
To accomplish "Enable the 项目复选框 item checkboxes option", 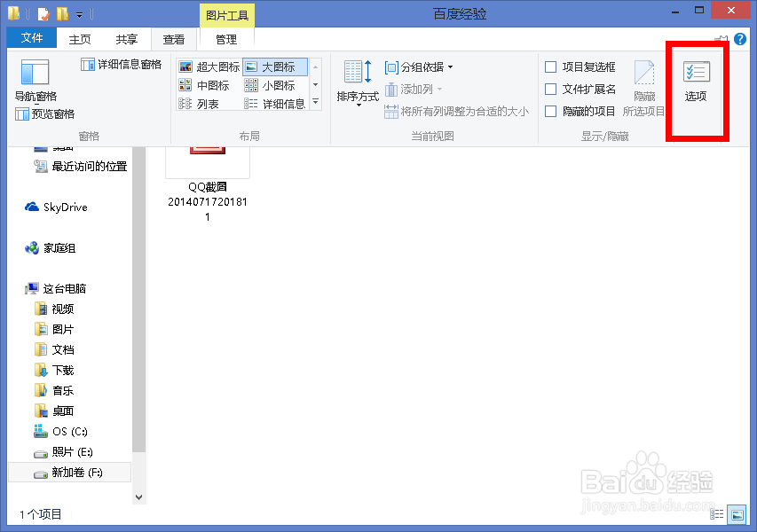I will pyautogui.click(x=549, y=66).
